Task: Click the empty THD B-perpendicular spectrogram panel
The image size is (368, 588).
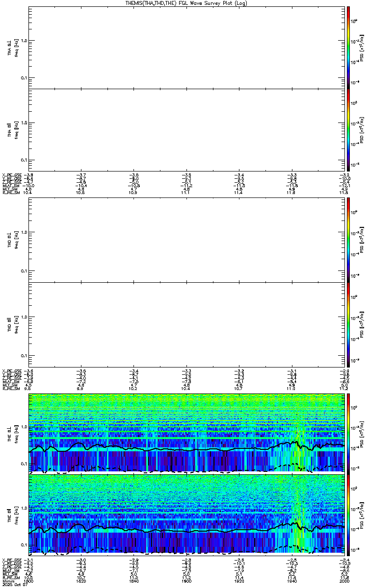Action: pyautogui.click(x=186, y=240)
